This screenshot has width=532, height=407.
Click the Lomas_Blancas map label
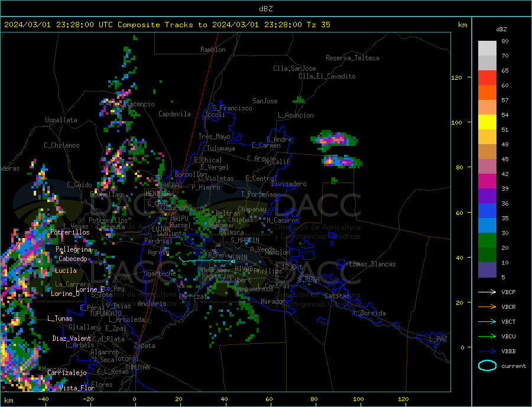[372, 264]
